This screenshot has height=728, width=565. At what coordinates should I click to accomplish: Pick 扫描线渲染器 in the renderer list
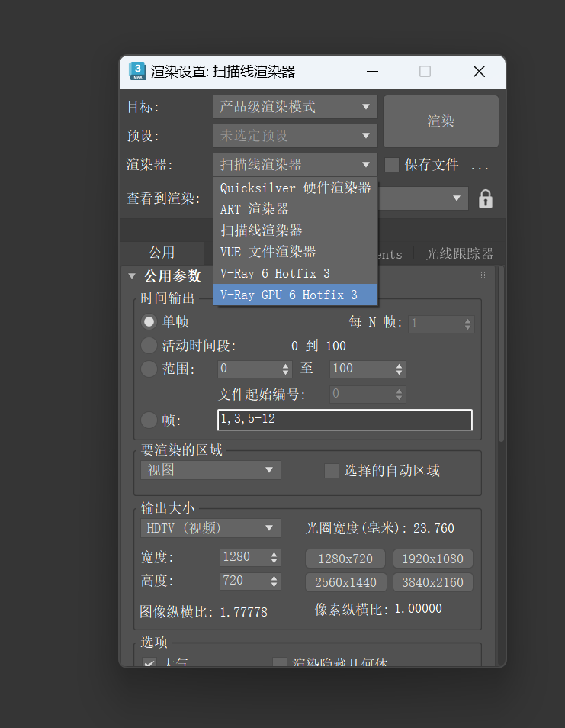[296, 230]
